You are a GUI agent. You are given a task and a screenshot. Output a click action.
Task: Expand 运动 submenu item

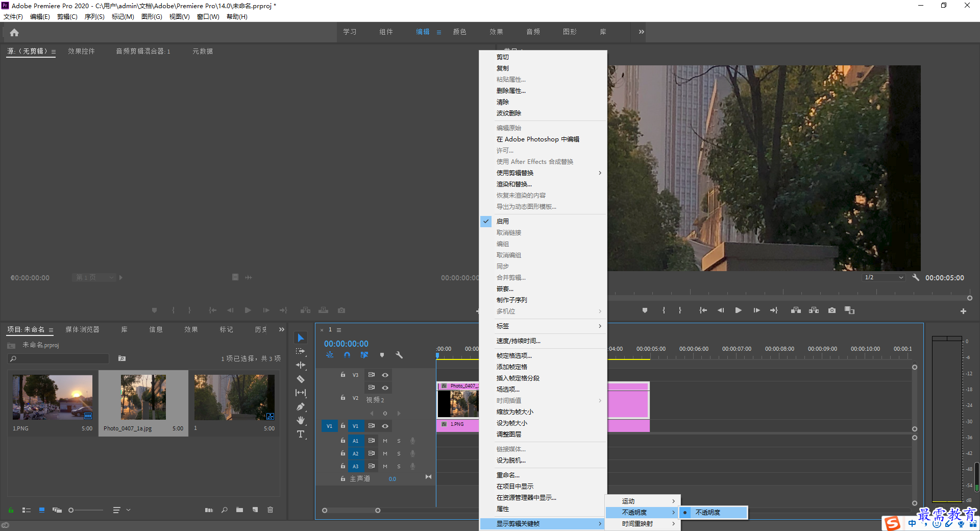coord(643,501)
